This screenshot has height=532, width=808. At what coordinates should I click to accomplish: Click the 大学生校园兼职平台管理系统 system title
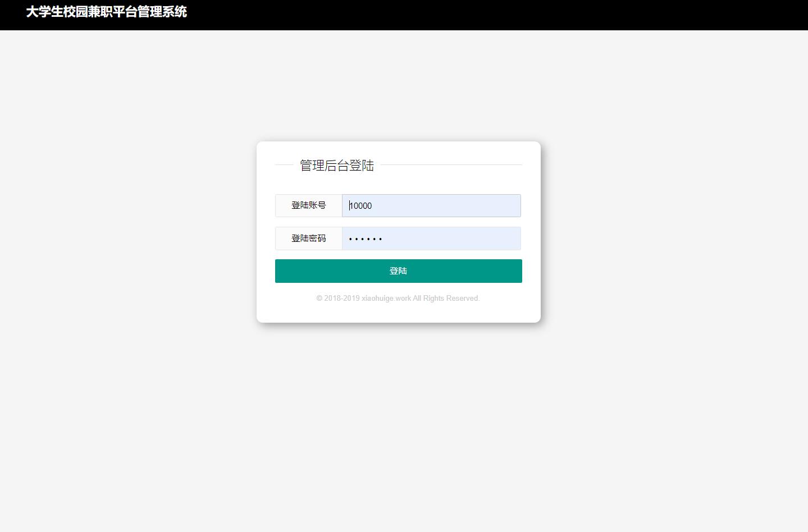pyautogui.click(x=106, y=12)
